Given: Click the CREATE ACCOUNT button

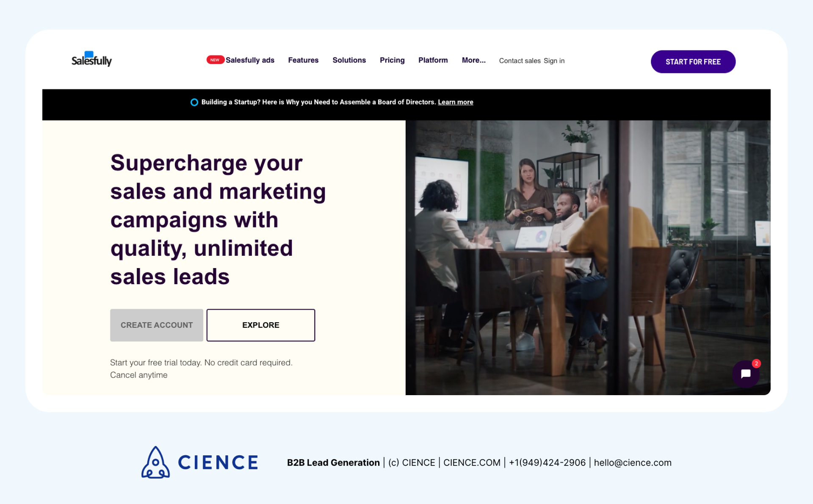Looking at the screenshot, I should pos(156,325).
